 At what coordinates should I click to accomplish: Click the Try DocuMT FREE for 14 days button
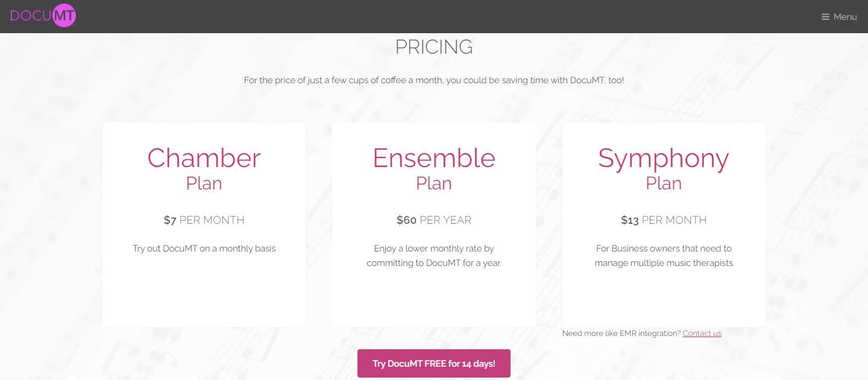[x=434, y=364]
